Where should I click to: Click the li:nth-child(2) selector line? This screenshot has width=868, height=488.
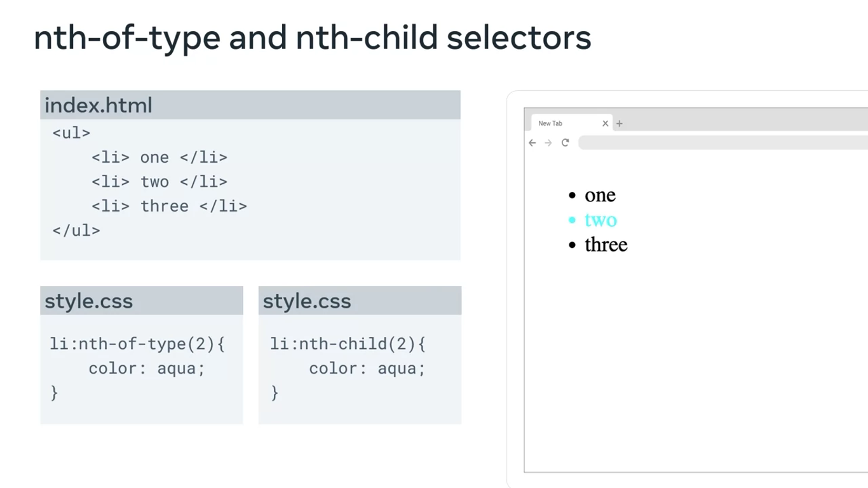pyautogui.click(x=348, y=344)
